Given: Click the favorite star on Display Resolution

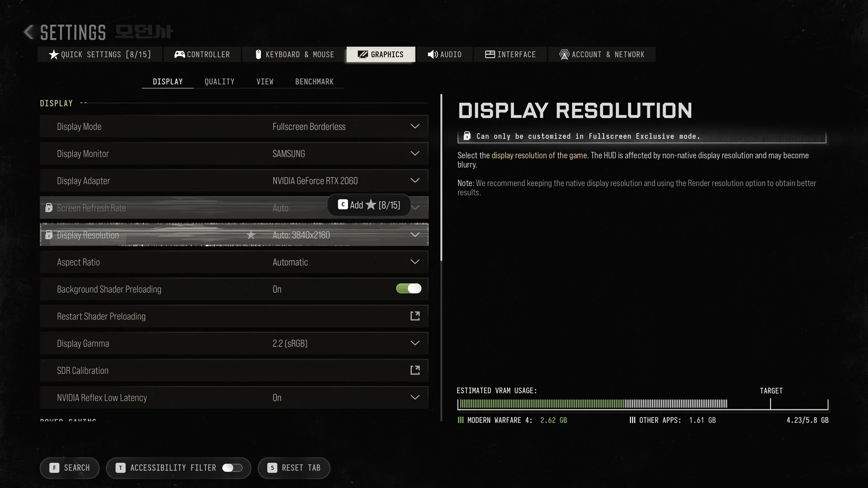Looking at the screenshot, I should pyautogui.click(x=251, y=235).
